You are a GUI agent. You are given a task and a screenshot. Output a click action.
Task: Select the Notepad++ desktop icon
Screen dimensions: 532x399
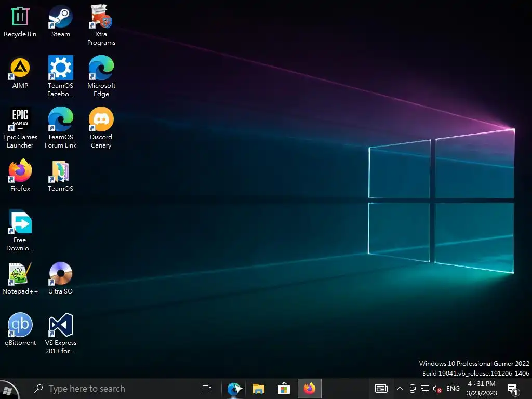20,278
